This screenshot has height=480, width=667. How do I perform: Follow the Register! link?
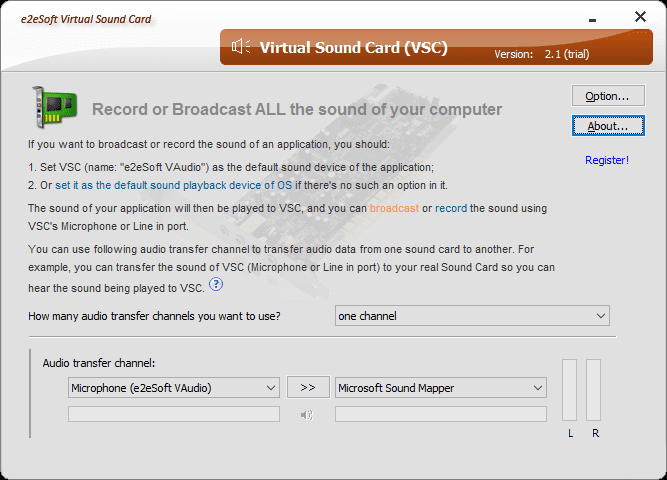(x=607, y=160)
